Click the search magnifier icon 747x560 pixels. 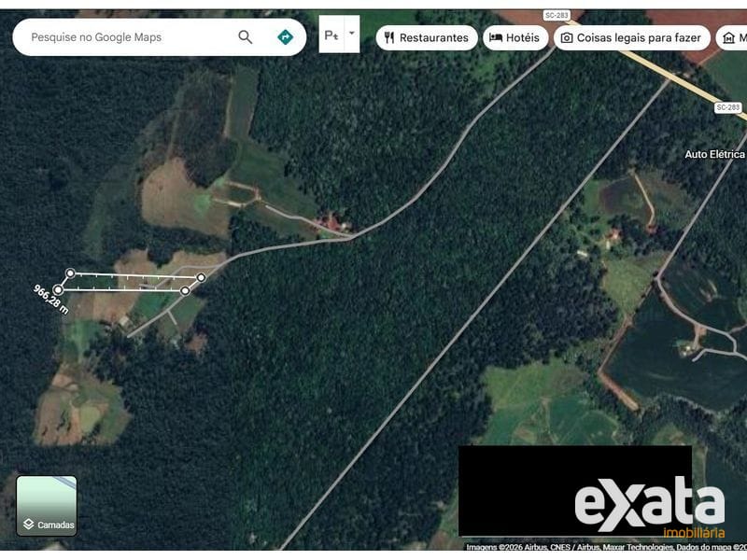(x=245, y=37)
